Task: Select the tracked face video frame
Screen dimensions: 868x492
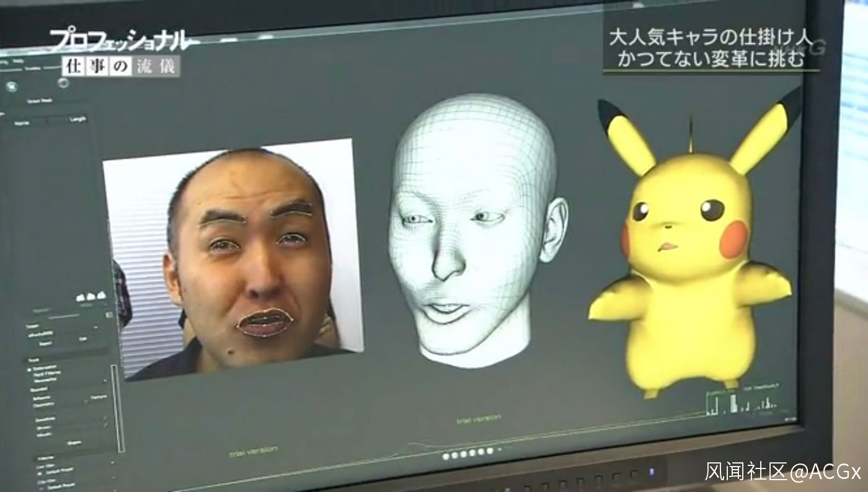Action: pyautogui.click(x=232, y=258)
